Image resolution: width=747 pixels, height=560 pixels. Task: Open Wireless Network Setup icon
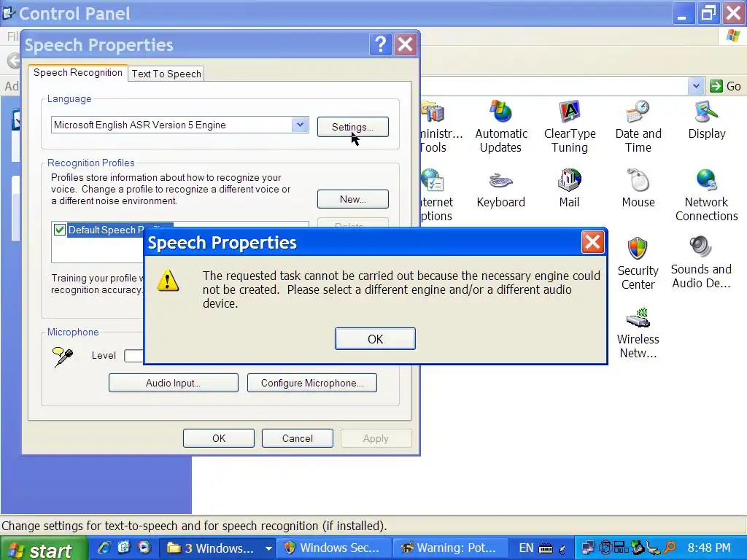[x=638, y=332]
